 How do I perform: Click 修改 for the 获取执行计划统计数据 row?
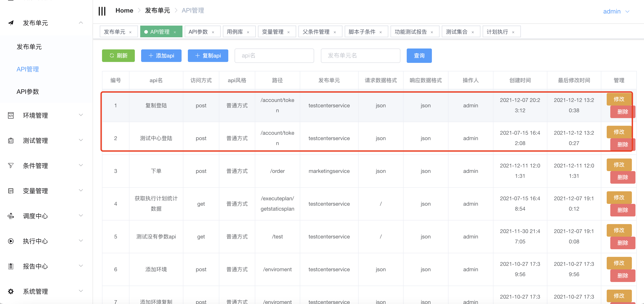click(x=619, y=198)
